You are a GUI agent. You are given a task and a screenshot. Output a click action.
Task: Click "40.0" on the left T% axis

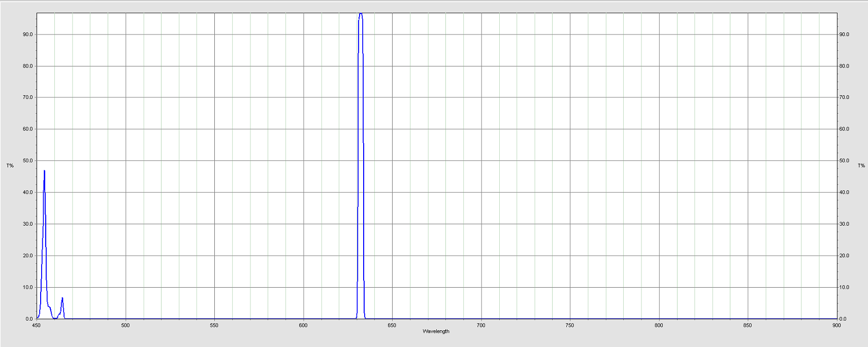(27, 192)
